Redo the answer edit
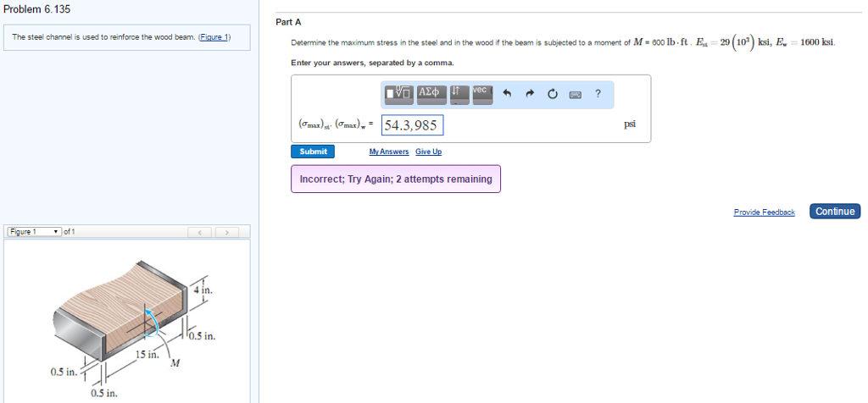The height and width of the screenshot is (403, 868). (530, 94)
